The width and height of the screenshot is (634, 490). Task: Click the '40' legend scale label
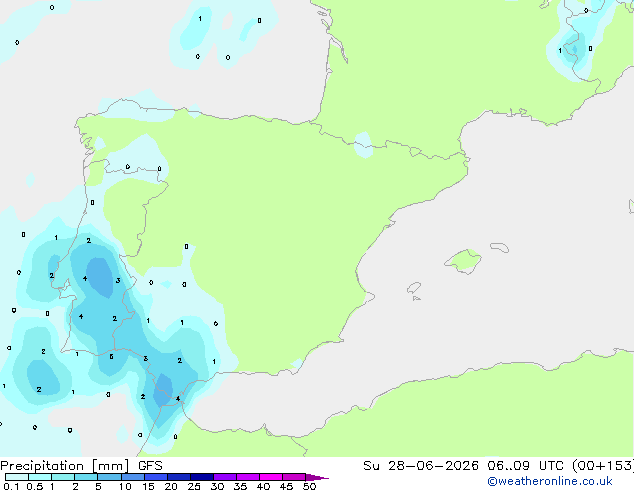pyautogui.click(x=263, y=486)
